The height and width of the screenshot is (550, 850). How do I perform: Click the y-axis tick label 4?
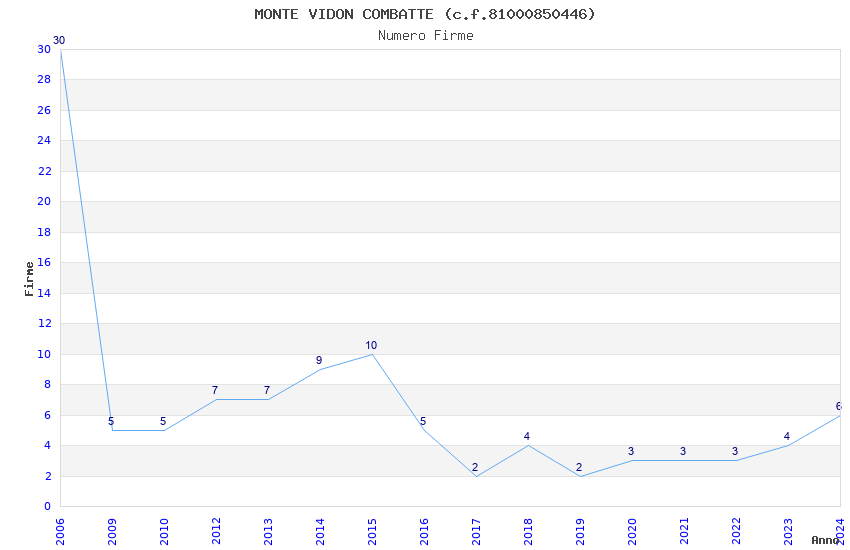[48, 445]
